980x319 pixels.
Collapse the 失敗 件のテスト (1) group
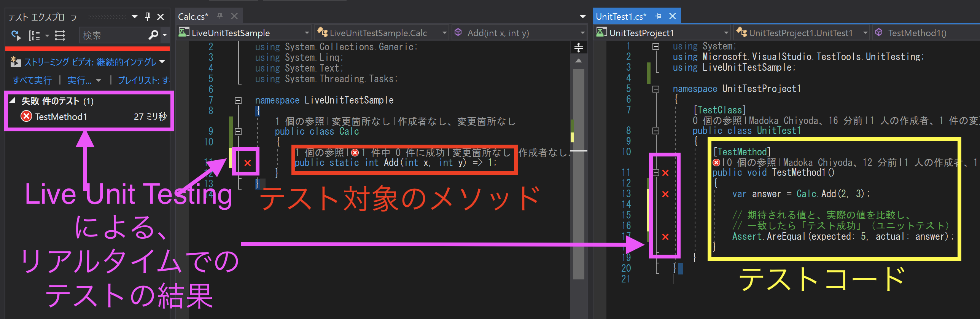(13, 100)
